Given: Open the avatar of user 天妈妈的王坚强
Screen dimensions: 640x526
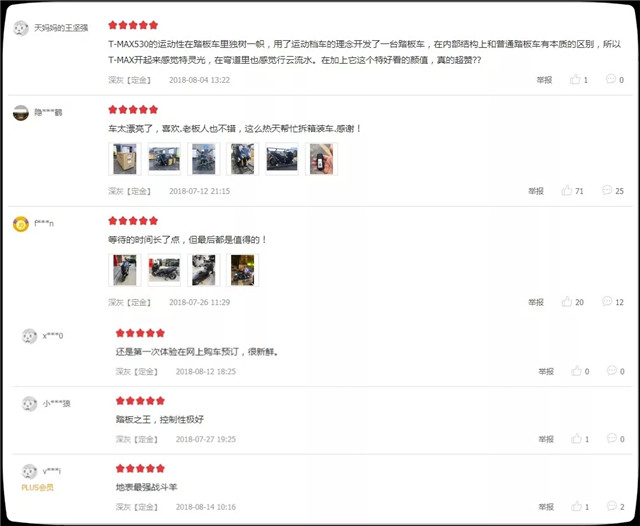Looking at the screenshot, I should click(21, 28).
